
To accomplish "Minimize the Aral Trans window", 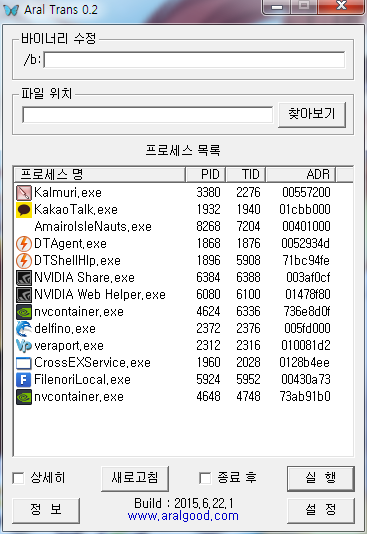I will pyautogui.click(x=276, y=6).
